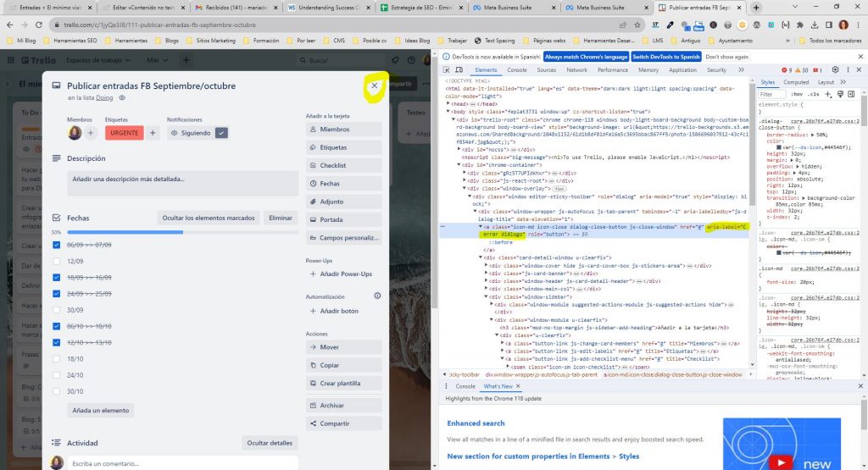Viewport: 868px width, 470px height.
Task: Open the Enhanced search link
Action: pyautogui.click(x=476, y=423)
